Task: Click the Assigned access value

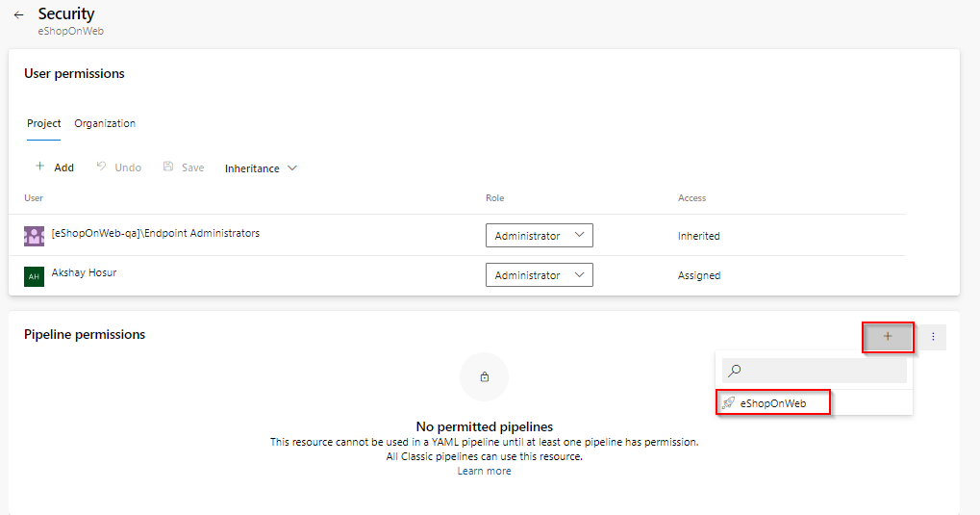Action: pos(699,275)
